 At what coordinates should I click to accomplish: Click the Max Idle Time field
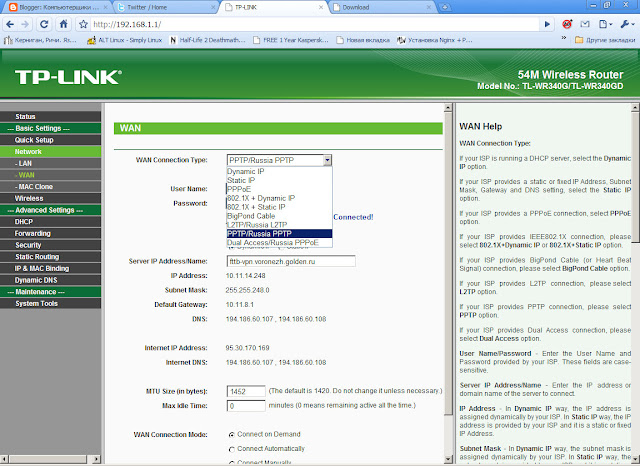click(246, 406)
